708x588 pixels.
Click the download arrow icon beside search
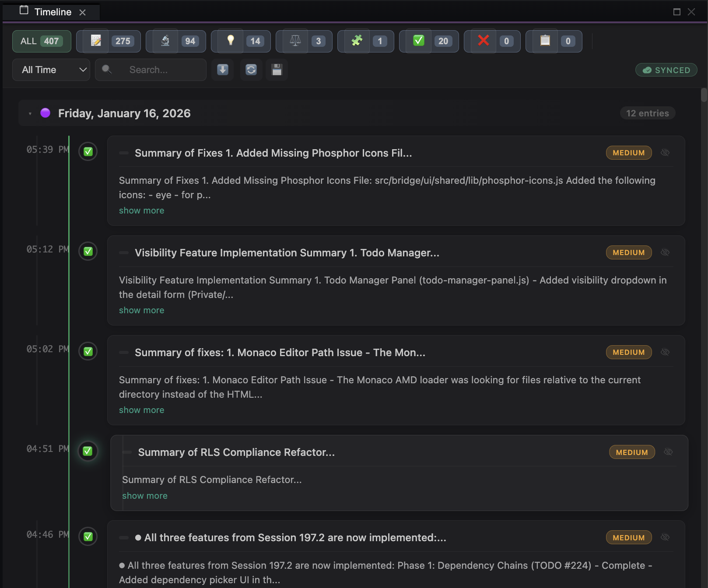223,70
